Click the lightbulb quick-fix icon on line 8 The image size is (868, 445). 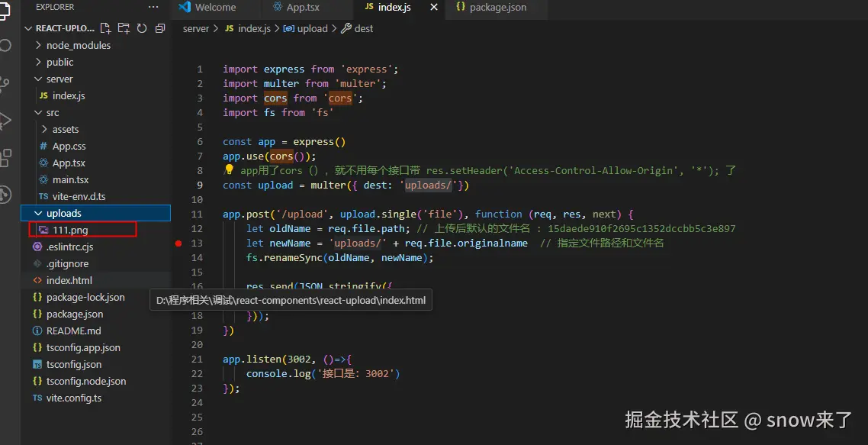tap(229, 169)
